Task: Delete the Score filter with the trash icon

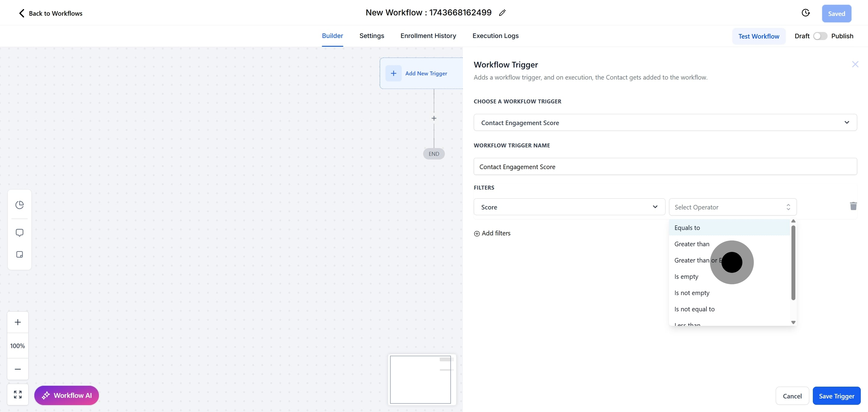Action: click(853, 206)
